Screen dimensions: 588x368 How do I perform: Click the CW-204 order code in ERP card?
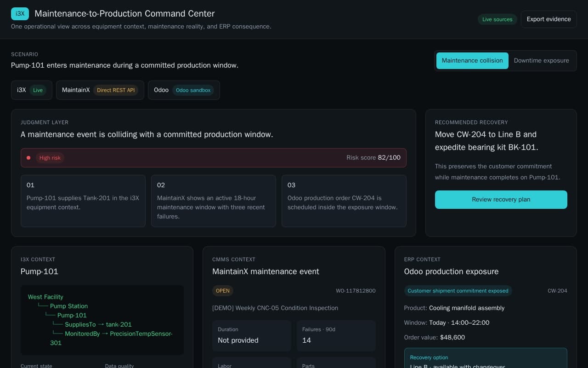pos(557,291)
